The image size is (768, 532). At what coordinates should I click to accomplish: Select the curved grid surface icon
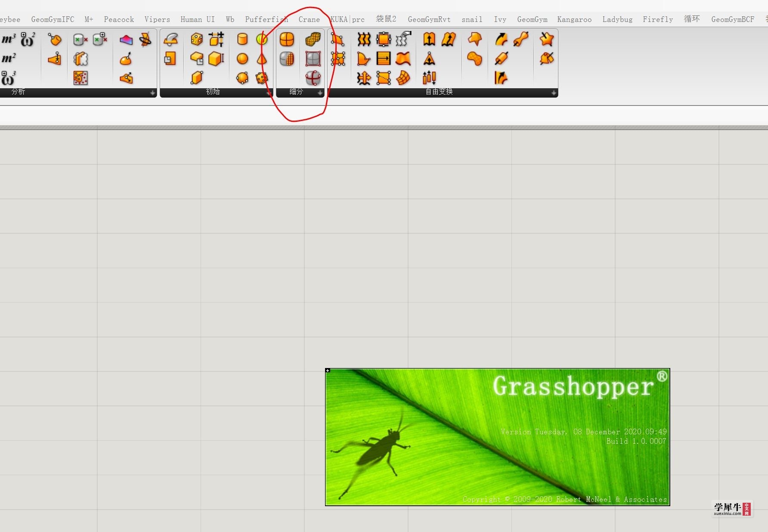(x=403, y=78)
